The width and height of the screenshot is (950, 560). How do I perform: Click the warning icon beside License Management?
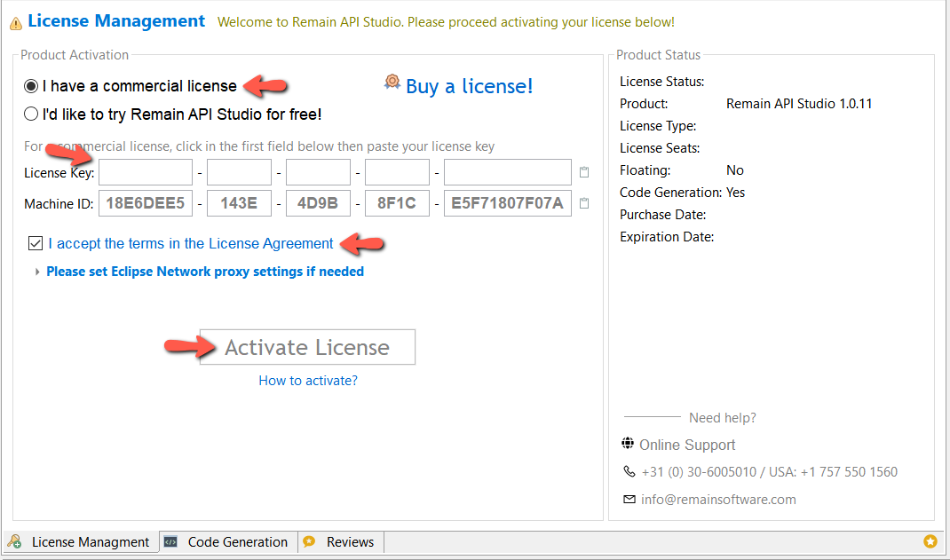coord(16,24)
